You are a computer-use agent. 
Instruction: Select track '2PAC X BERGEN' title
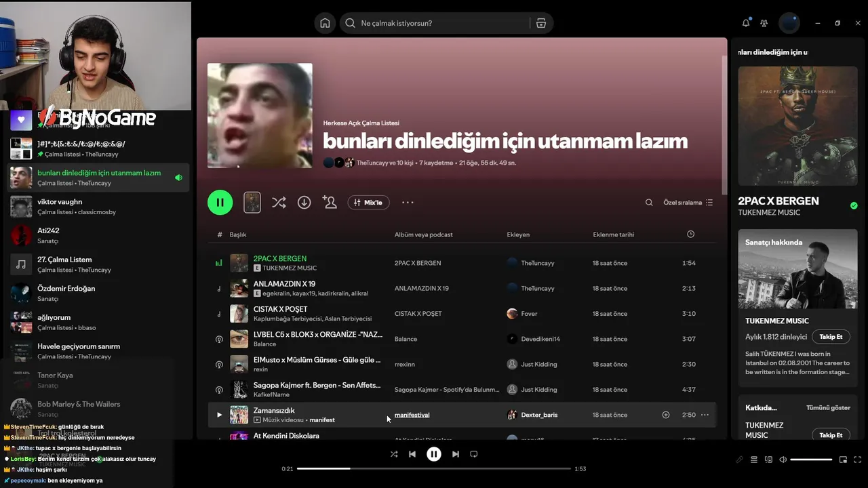coord(280,258)
